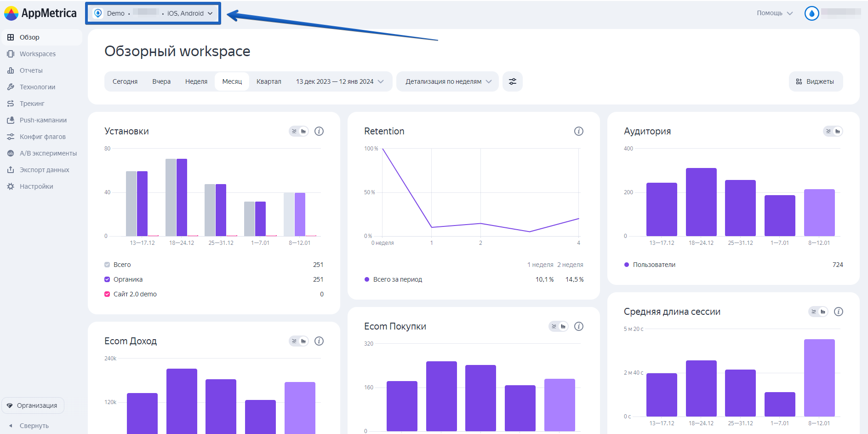868x434 pixels.
Task: Open the Технологии wrench icon
Action: click(x=11, y=87)
